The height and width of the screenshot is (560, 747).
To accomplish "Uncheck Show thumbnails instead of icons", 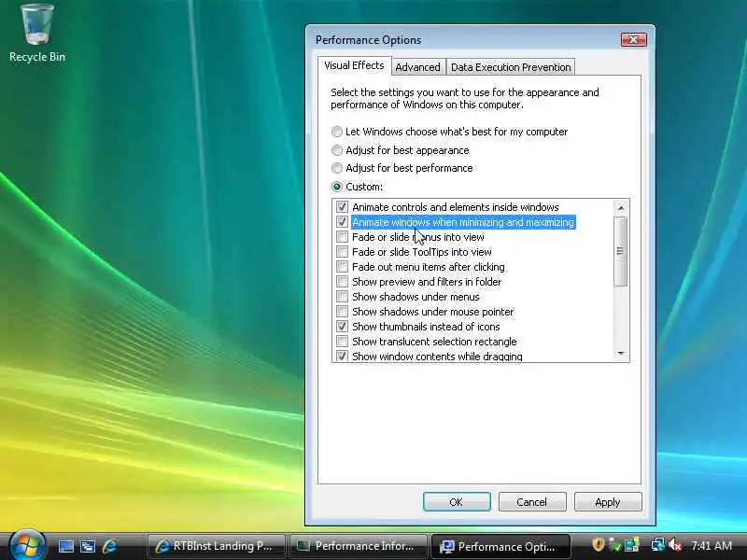I will tap(342, 326).
